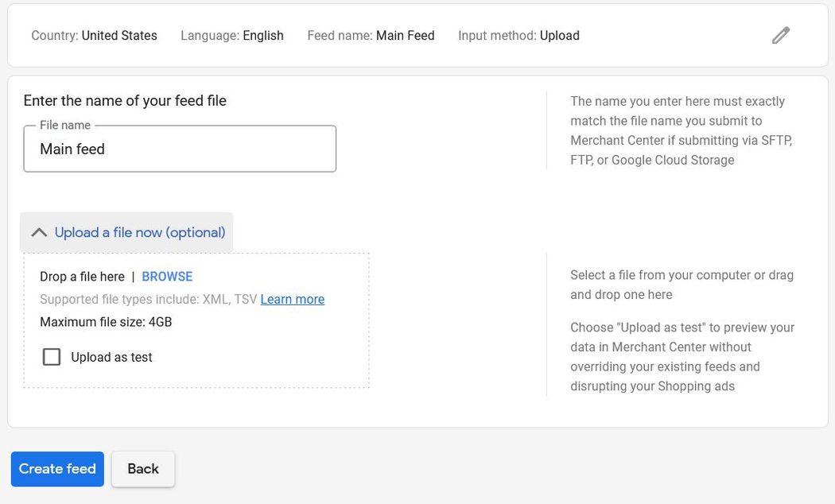Collapse the upload section using the chevron arrow
Image resolution: width=835 pixels, height=504 pixels.
(38, 233)
